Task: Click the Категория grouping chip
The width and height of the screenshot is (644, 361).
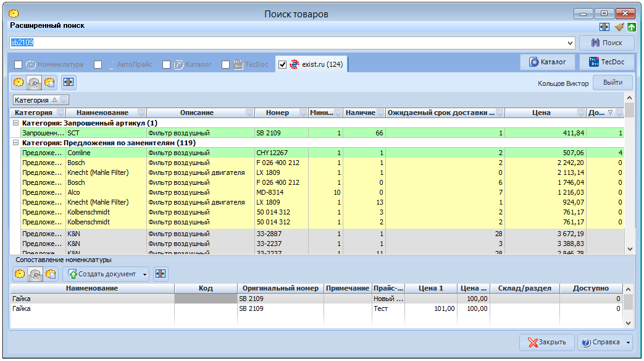Action: coord(41,100)
